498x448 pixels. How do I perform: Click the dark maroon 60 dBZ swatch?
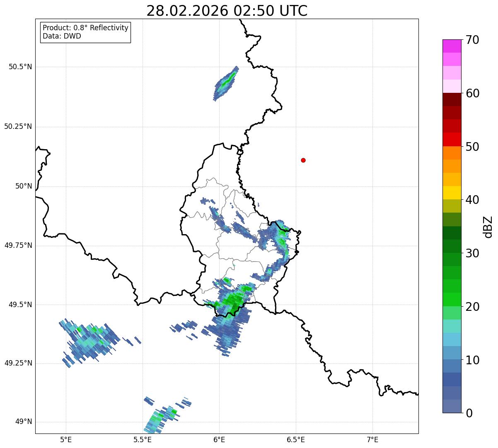(452, 99)
